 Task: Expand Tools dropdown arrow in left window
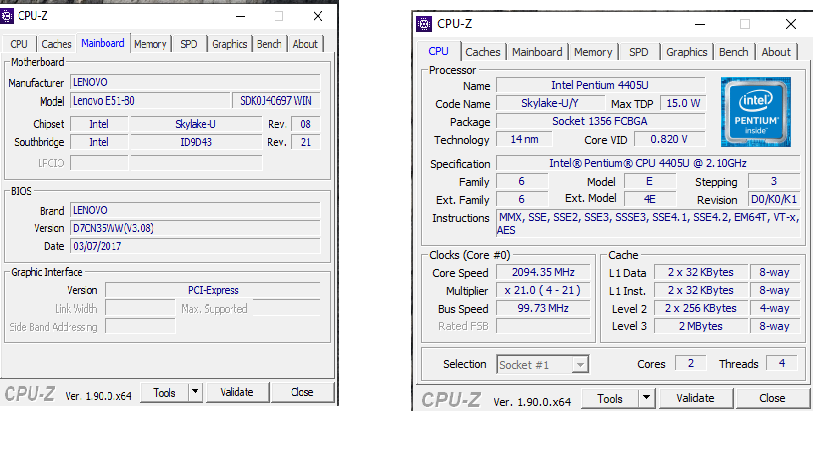click(x=195, y=392)
